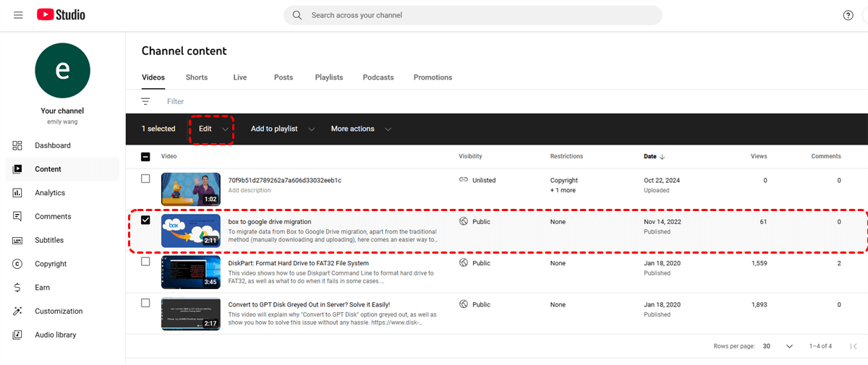This screenshot has height=365, width=868.
Task: Expand the More actions dropdown arrow
Action: pos(388,129)
